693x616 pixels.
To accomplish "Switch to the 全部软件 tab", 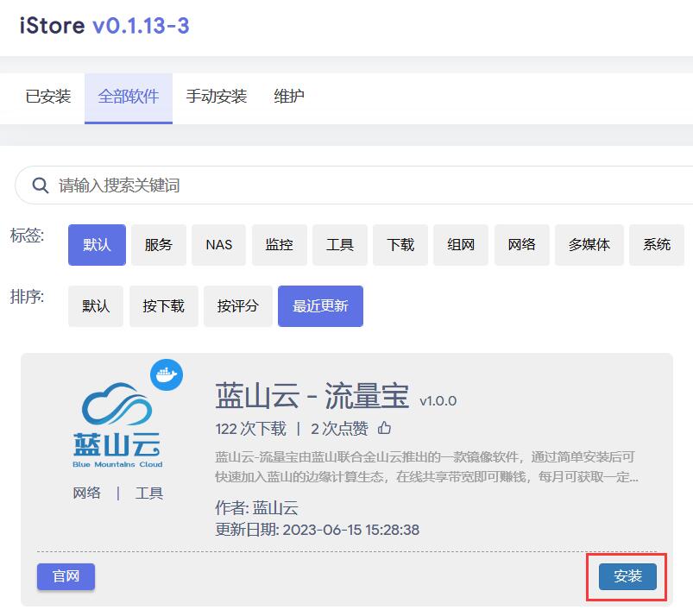I will (x=129, y=97).
